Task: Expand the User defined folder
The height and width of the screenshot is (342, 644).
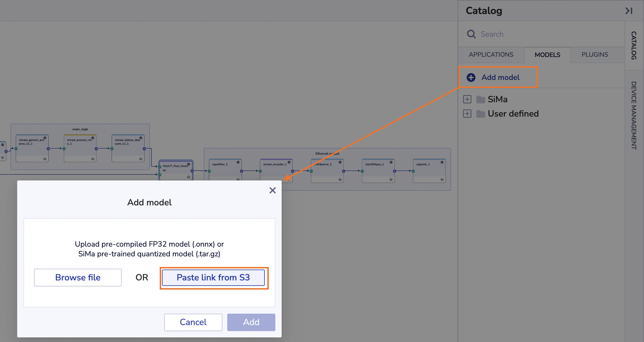Action: (x=467, y=114)
